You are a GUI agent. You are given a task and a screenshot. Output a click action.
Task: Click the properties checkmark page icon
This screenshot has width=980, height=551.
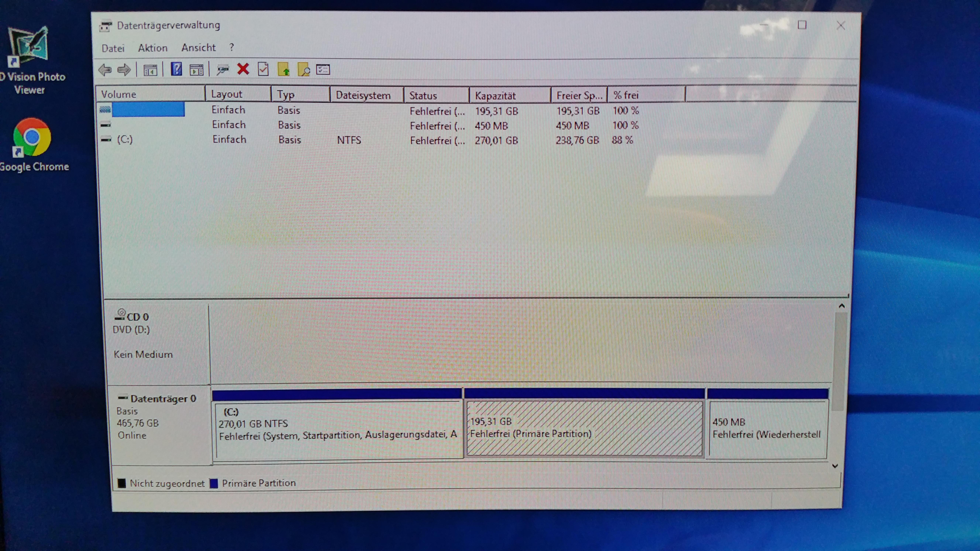(263, 69)
